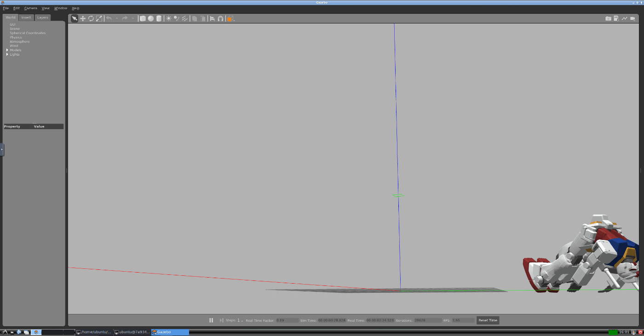This screenshot has height=336, width=644.
Task: Click the Real Time Factor value field
Action: click(287, 320)
